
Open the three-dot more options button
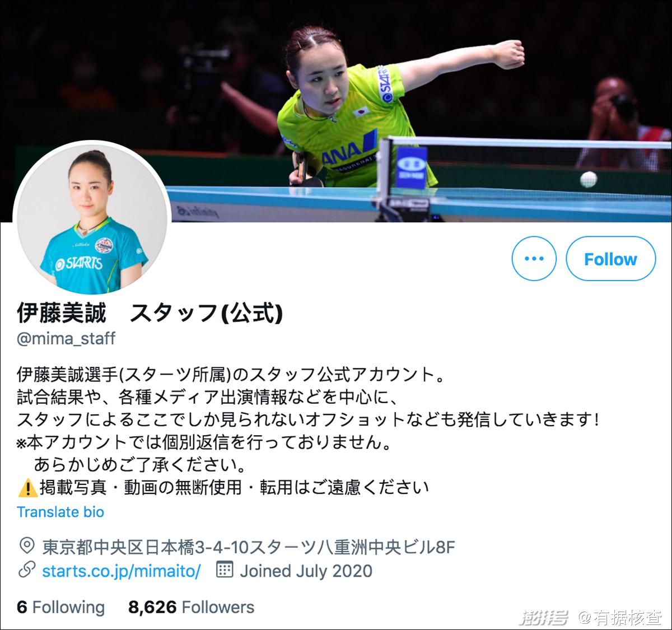(534, 259)
